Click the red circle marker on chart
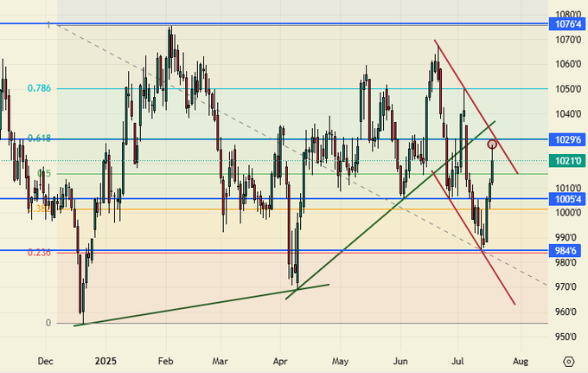588x373 pixels. tap(492, 144)
